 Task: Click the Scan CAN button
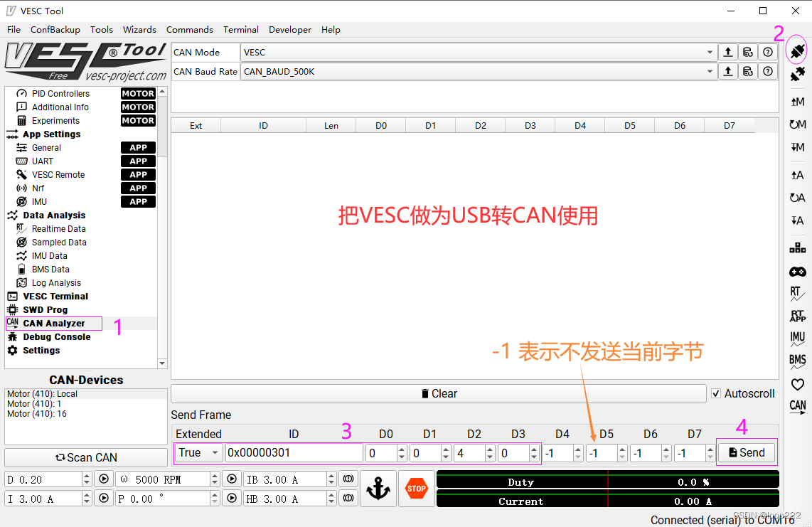point(86,457)
